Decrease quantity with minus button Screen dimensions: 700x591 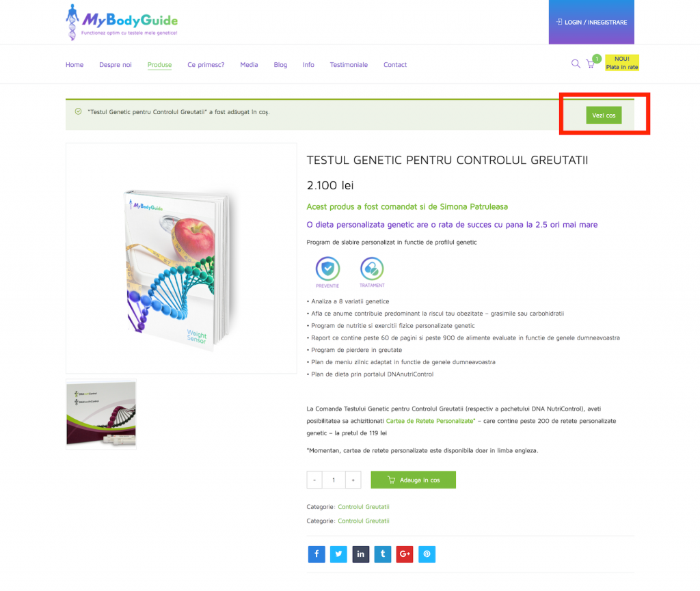point(314,480)
